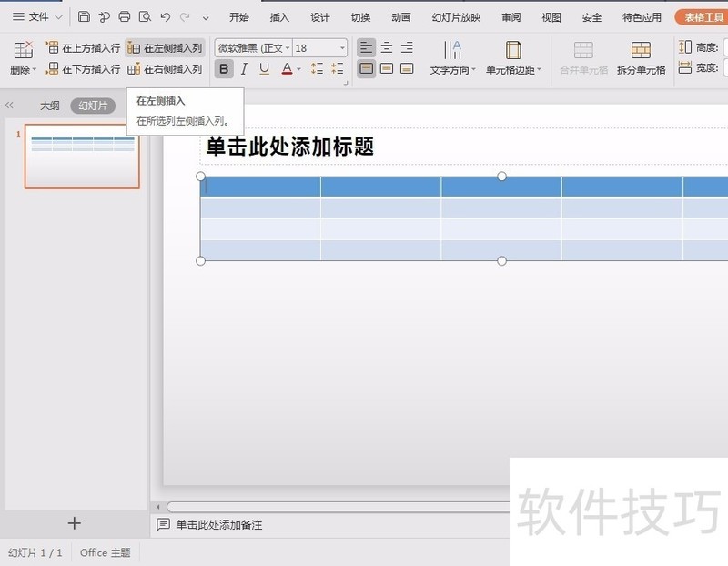Switch to the 开始 tab
The image size is (728, 566).
click(239, 17)
